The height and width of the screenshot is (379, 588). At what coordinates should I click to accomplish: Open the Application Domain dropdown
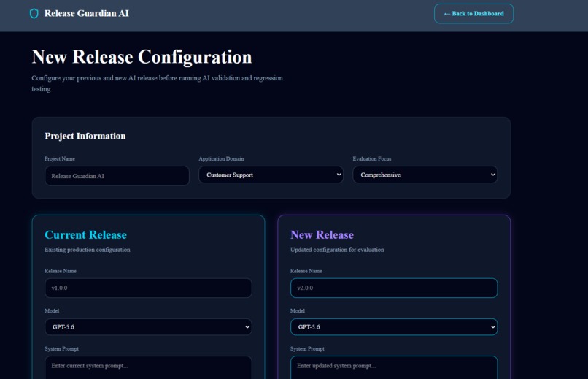point(271,175)
